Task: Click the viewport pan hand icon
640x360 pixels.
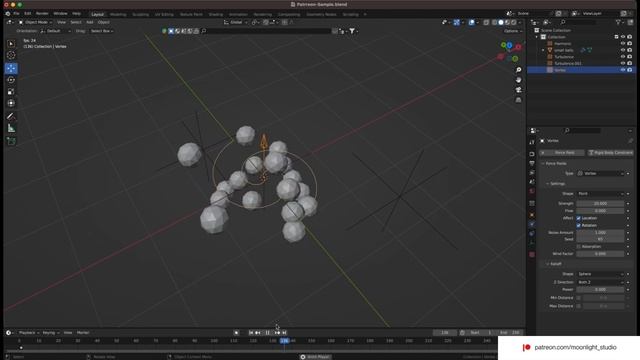Action: [518, 80]
